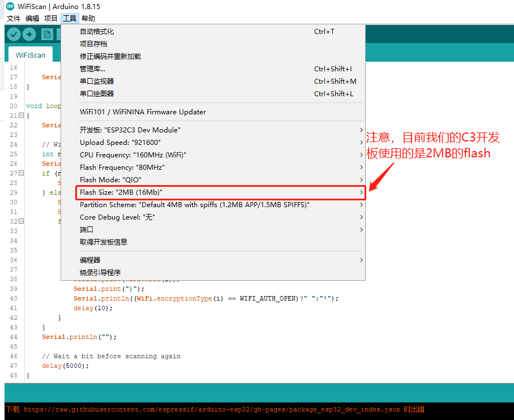The width and height of the screenshot is (514, 420).
Task: Click the Serial.println(""); line 44
Action: tap(79, 337)
